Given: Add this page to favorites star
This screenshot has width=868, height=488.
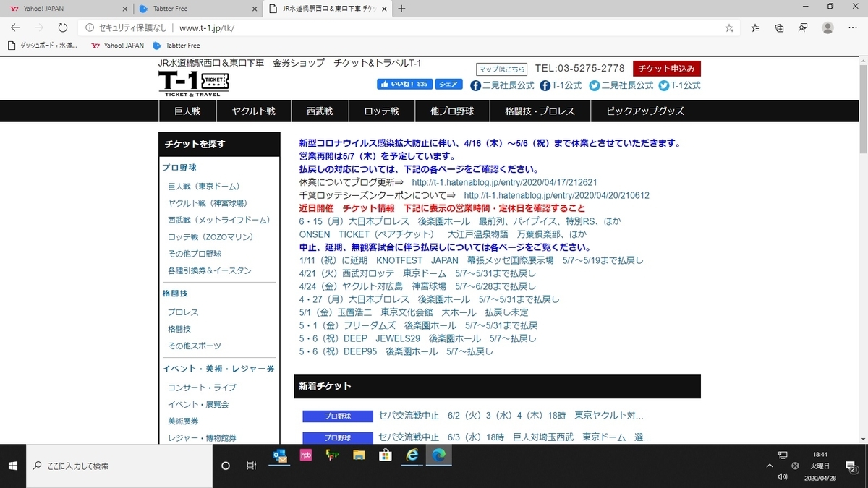Looking at the screenshot, I should (x=729, y=27).
